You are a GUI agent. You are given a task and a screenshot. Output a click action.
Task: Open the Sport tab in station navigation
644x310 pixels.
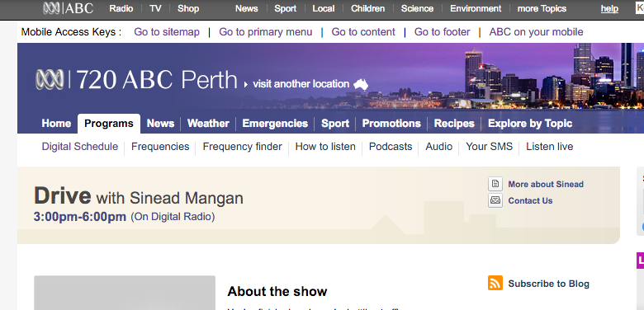(335, 124)
